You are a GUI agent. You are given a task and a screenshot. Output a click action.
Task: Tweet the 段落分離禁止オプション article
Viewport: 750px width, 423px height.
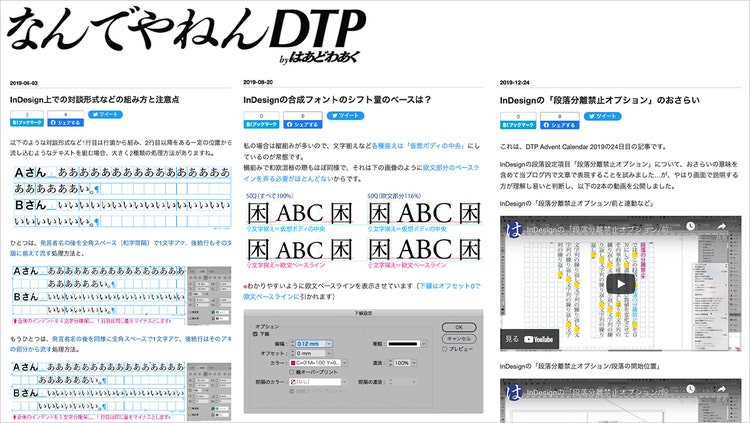point(602,116)
